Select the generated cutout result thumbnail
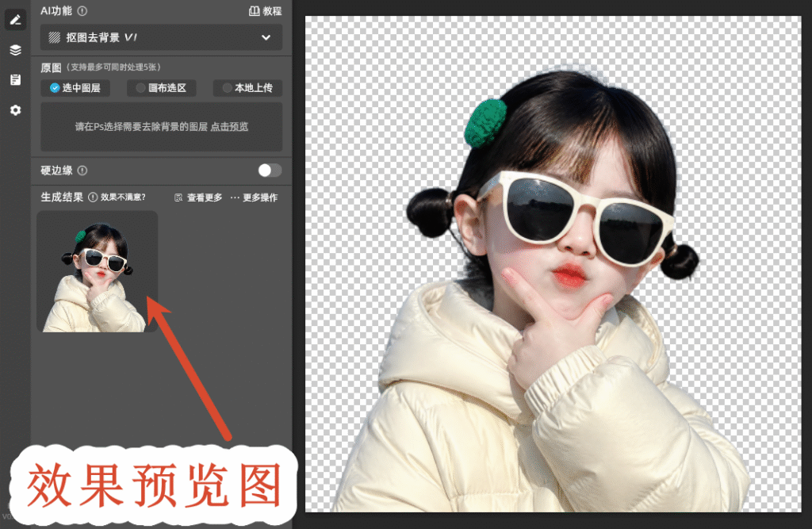The width and height of the screenshot is (812, 529). [x=98, y=271]
